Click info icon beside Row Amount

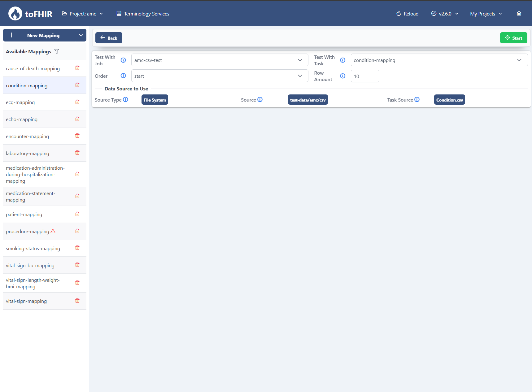click(x=342, y=76)
